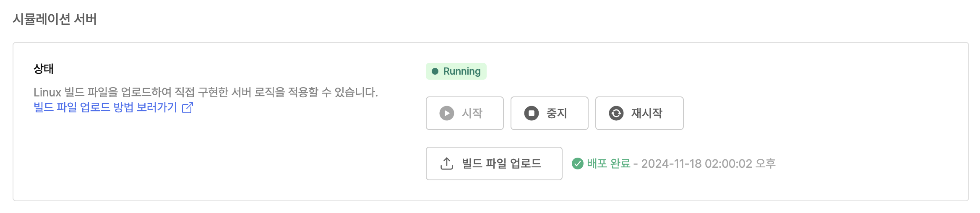Click the external link icon beside guide link
This screenshot has height=213, width=980.
click(188, 108)
